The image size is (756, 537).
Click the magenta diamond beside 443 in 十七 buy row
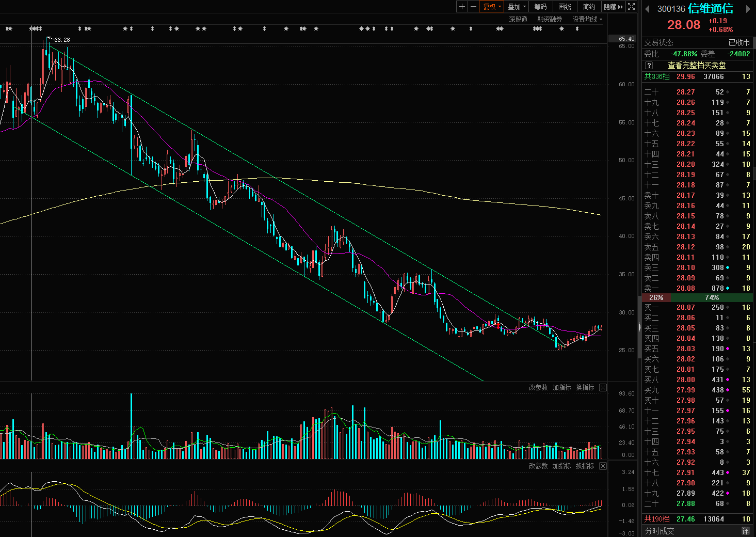[728, 472]
